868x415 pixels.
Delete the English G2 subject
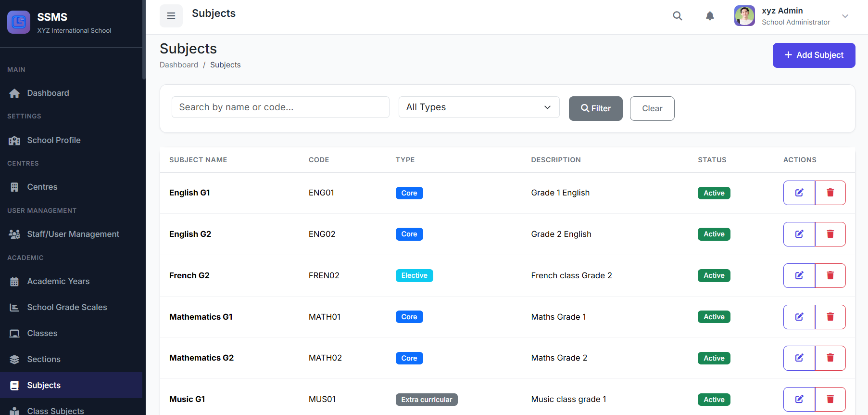pyautogui.click(x=830, y=234)
